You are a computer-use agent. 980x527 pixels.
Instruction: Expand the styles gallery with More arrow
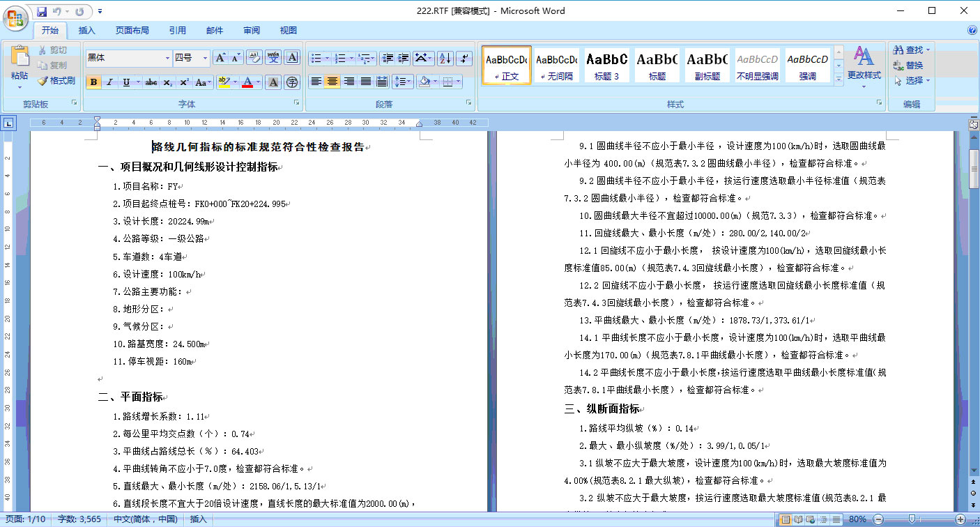[x=839, y=80]
